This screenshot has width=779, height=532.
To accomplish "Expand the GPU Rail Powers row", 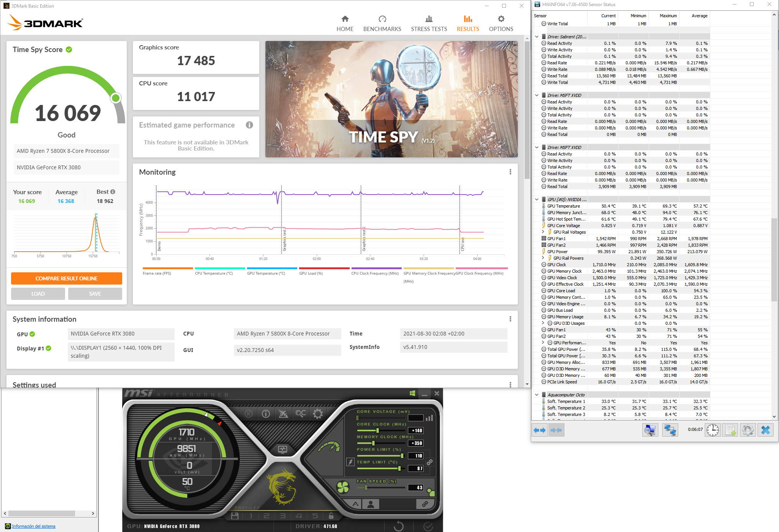I will pyautogui.click(x=543, y=258).
